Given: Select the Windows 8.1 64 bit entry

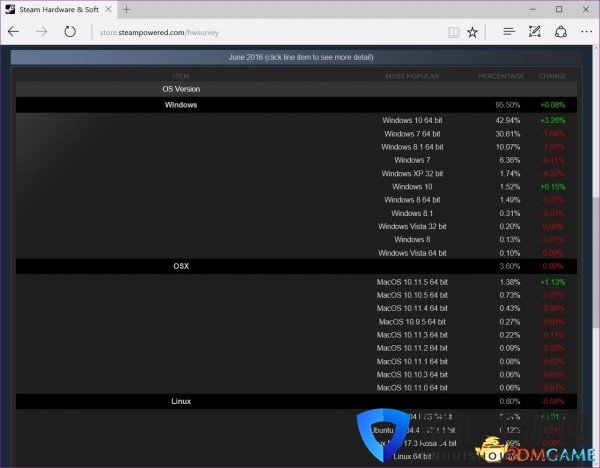Looking at the screenshot, I should pos(412,147).
